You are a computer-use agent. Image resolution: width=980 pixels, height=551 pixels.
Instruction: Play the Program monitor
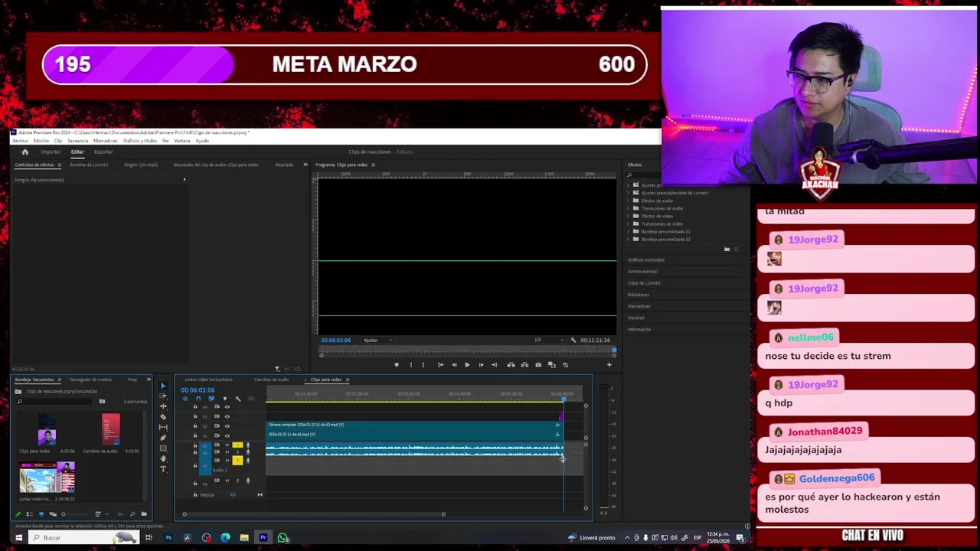(467, 365)
